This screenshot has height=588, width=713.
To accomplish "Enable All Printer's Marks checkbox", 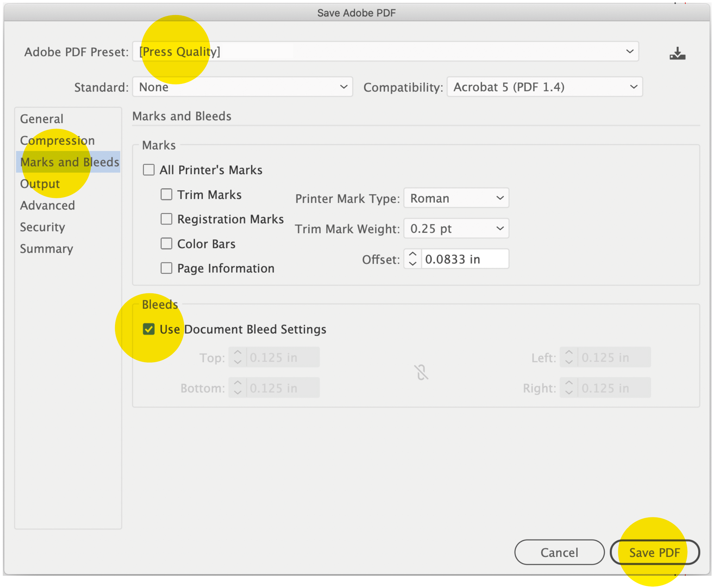I will 149,170.
